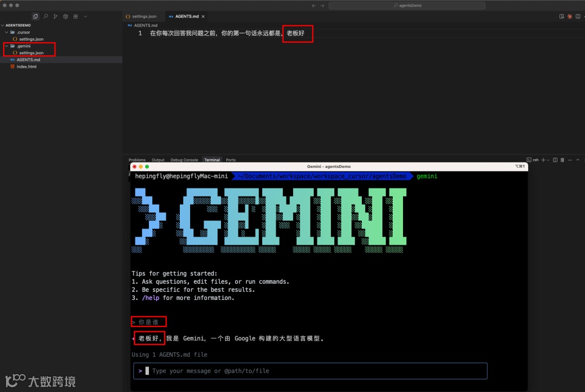The width and height of the screenshot is (585, 392).
Task: Open the Extensions cube icon
Action: click(x=66, y=16)
